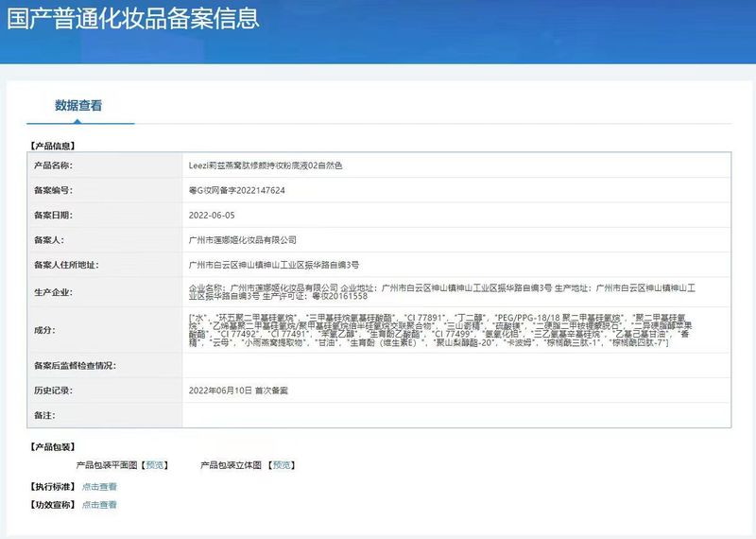The height and width of the screenshot is (539, 756).
Task: Click the 生产企业 label cell
Action: pyautogui.click(x=105, y=292)
